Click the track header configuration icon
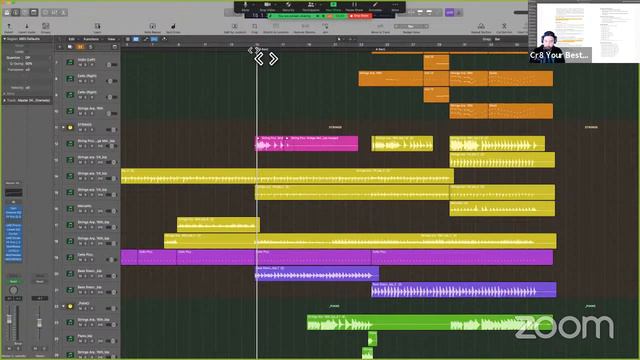 (115, 47)
